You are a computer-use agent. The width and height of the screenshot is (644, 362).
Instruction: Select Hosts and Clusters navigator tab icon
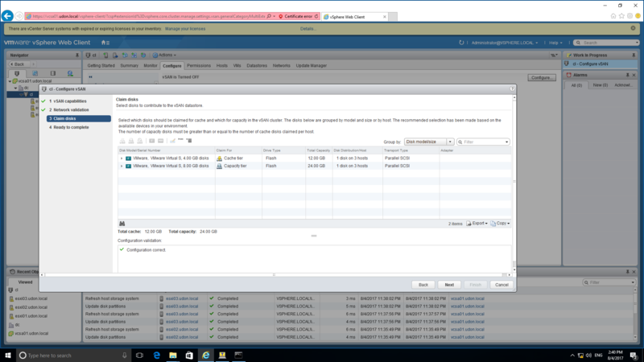click(17, 73)
